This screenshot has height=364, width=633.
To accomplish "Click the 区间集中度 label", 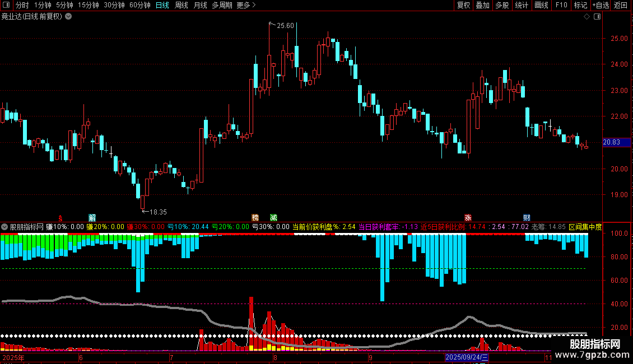I will 585,227.
